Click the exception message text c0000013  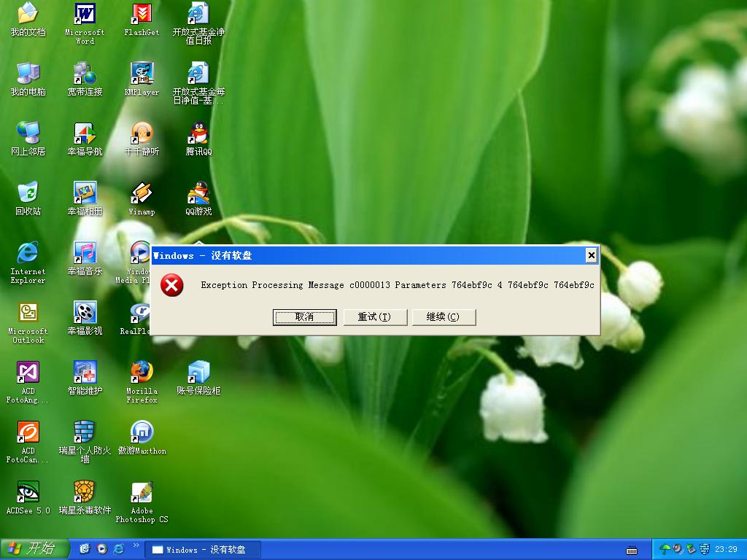coord(398,285)
